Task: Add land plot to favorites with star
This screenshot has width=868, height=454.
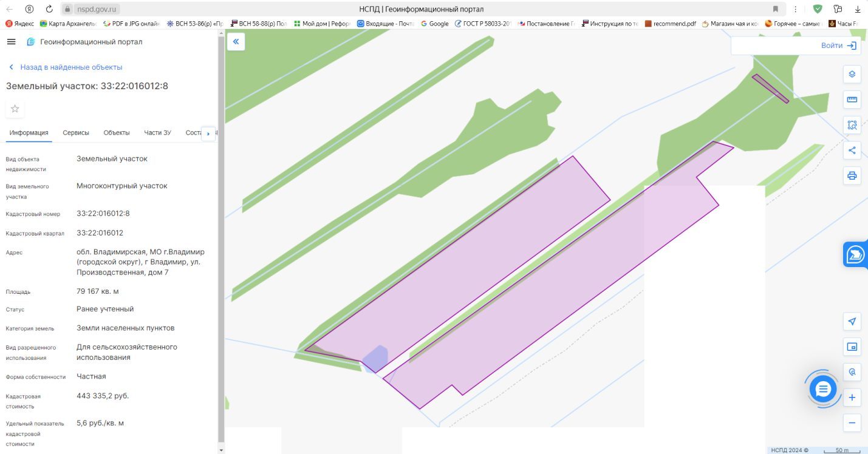Action: (15, 109)
